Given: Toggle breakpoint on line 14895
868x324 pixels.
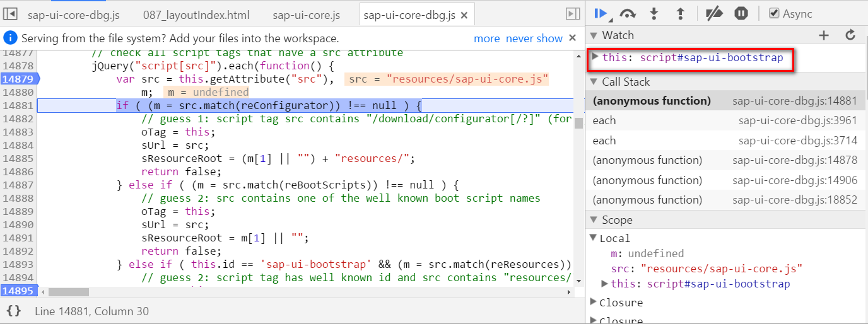Looking at the screenshot, I should [x=19, y=291].
